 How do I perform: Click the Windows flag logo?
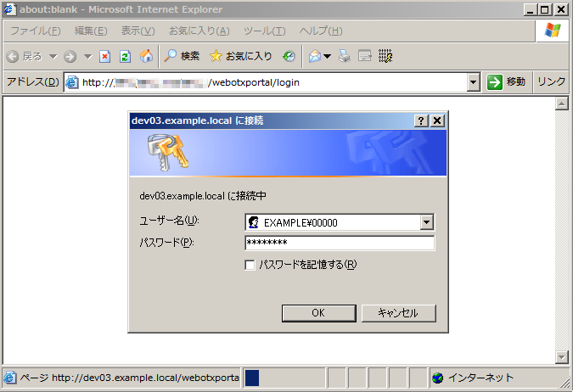coord(553,30)
